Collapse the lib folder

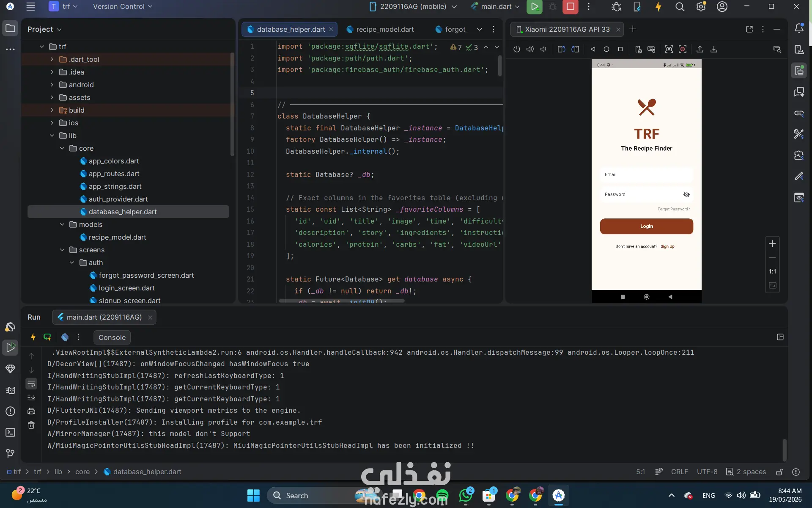[x=52, y=135]
